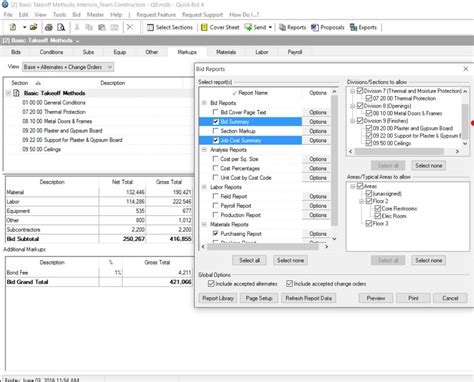Viewport: 474px width, 382px height.
Task: Collapse the Floor 2 area node
Action: [361, 201]
